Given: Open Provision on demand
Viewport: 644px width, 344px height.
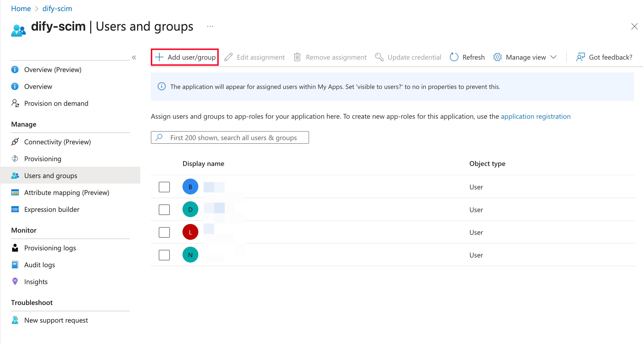Looking at the screenshot, I should tap(56, 103).
